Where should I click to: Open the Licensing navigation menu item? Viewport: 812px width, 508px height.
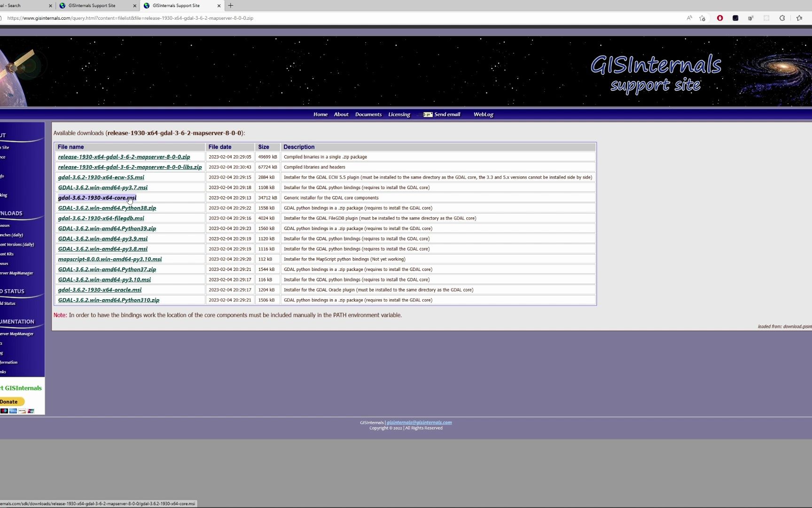[399, 114]
